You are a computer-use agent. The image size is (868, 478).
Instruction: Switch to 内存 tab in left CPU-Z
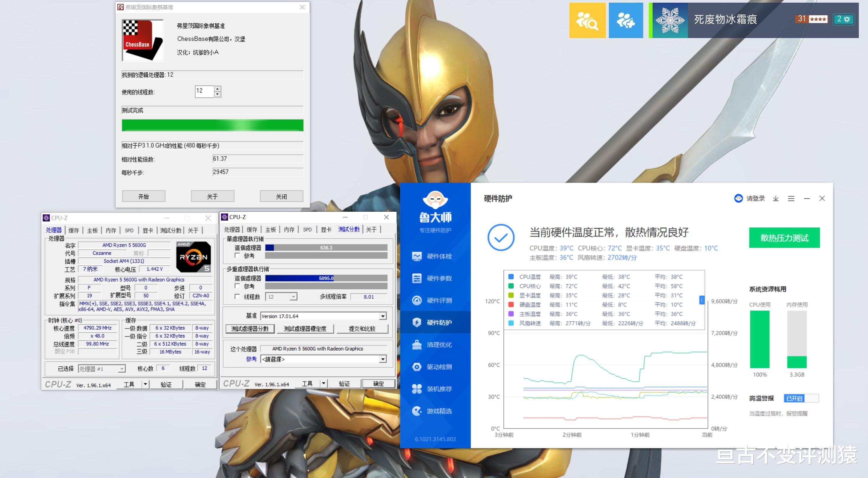(x=111, y=230)
